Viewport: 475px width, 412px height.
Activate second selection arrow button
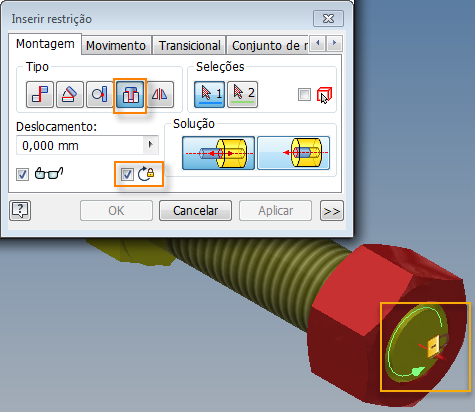coord(242,94)
